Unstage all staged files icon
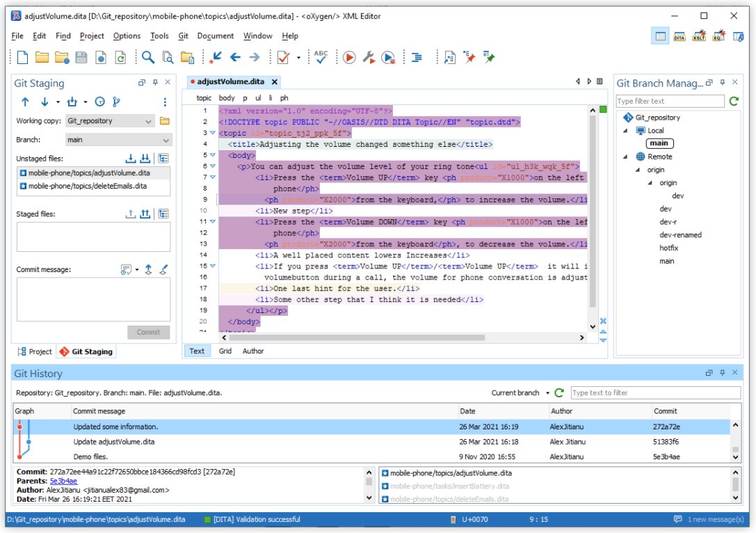 point(145,214)
